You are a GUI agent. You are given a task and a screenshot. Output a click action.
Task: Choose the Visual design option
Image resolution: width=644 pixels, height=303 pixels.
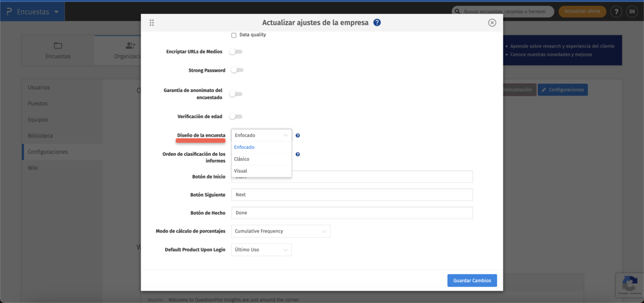pos(241,171)
